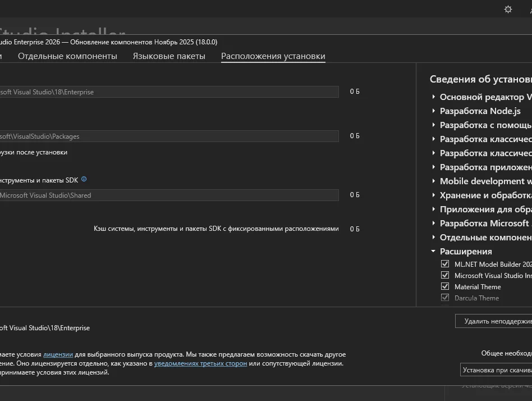
Task: Open the Языковые пакеты tab
Action: coord(169,56)
